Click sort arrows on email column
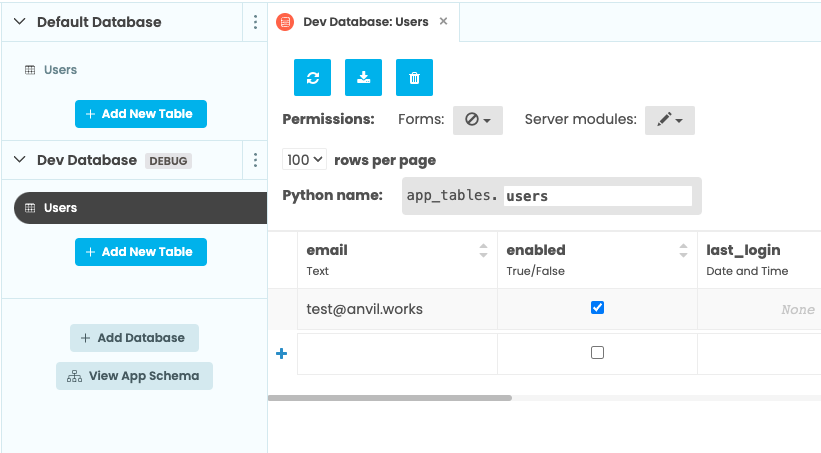821x453 pixels. point(484,250)
